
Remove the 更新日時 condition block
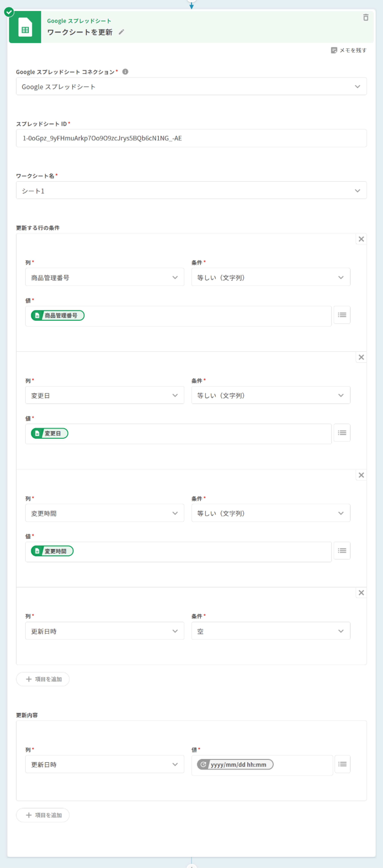(361, 593)
